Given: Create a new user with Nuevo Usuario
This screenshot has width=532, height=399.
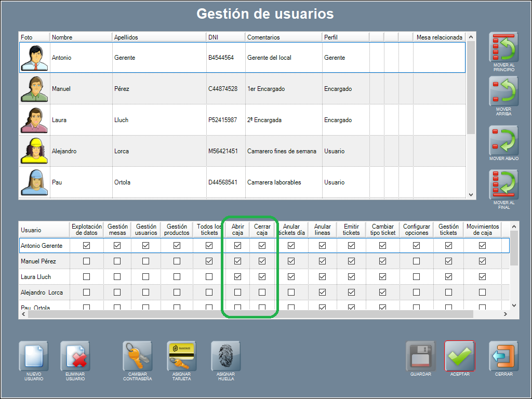Looking at the screenshot, I should pyautogui.click(x=34, y=356).
